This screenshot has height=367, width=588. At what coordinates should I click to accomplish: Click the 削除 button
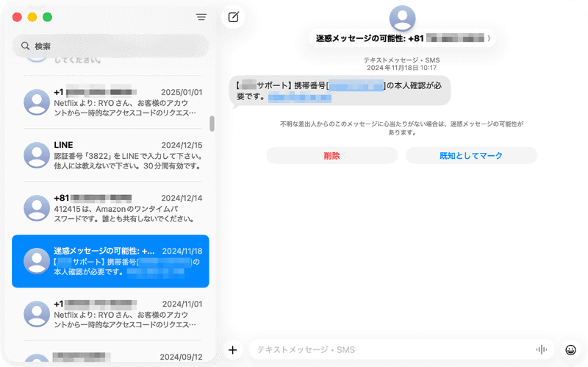point(332,155)
